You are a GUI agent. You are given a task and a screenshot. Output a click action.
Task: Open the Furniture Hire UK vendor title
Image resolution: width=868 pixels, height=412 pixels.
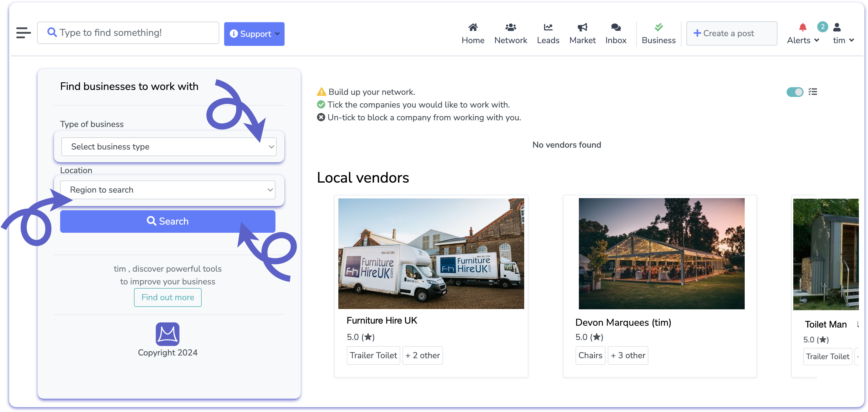tap(382, 320)
